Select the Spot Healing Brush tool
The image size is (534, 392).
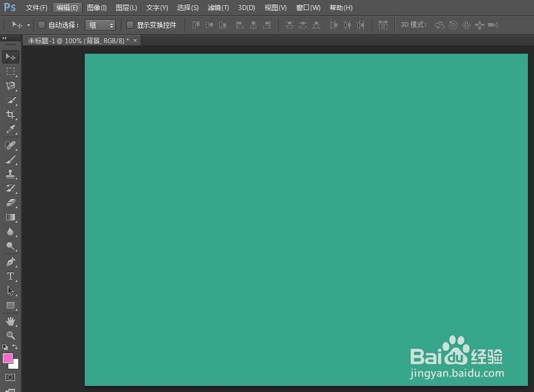click(x=11, y=145)
